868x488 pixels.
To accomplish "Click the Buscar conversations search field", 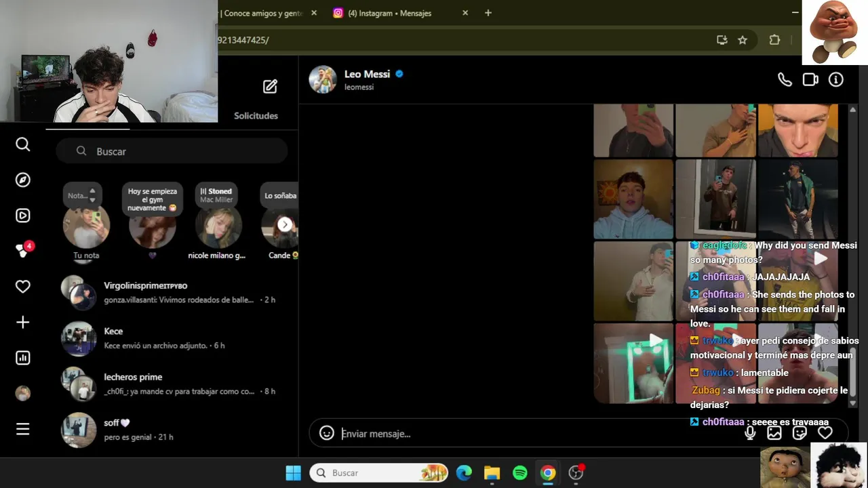I will 172,151.
